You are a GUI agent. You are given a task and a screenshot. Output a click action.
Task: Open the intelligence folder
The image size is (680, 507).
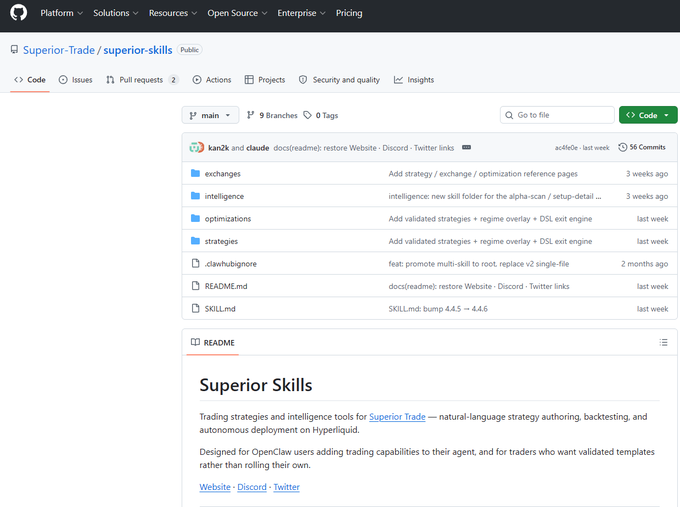click(224, 196)
